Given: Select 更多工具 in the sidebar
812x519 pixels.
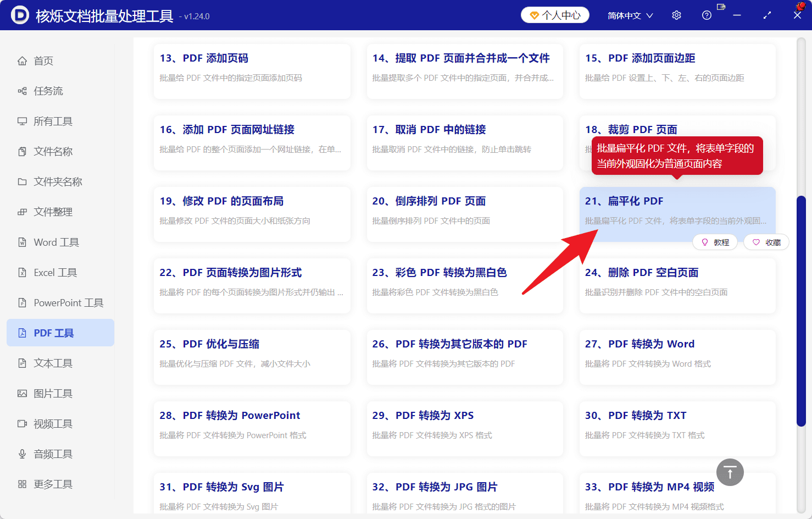Looking at the screenshot, I should click(60, 484).
